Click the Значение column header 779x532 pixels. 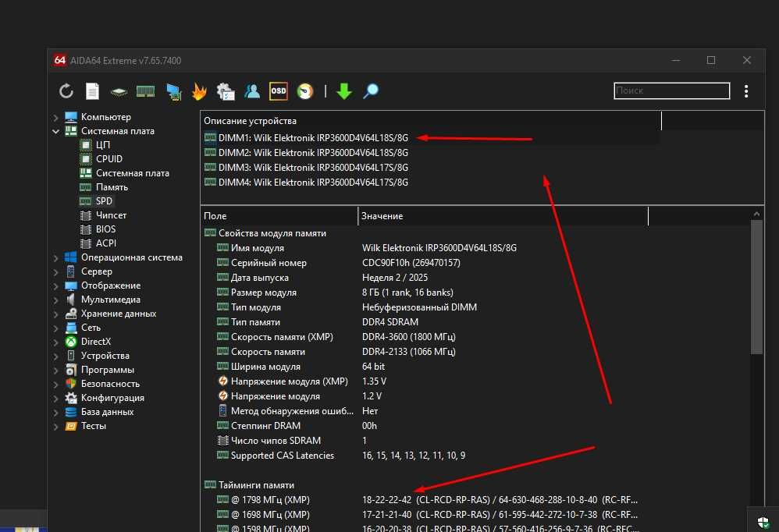pyautogui.click(x=503, y=216)
